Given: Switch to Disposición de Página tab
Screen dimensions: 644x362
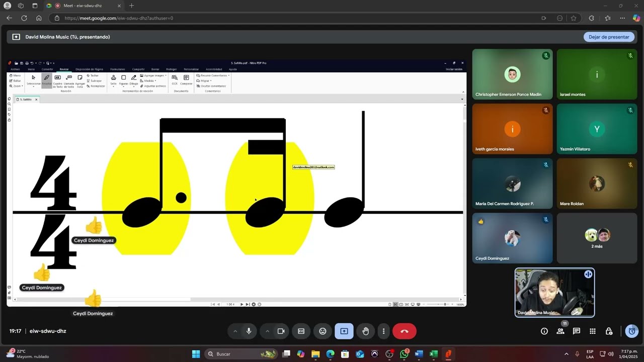Looking at the screenshot, I should [89, 69].
